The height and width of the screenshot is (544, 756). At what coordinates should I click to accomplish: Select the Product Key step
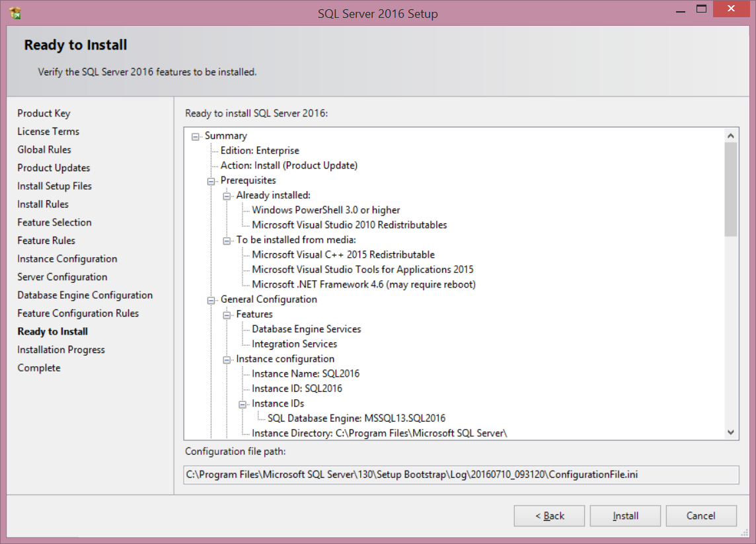point(44,113)
